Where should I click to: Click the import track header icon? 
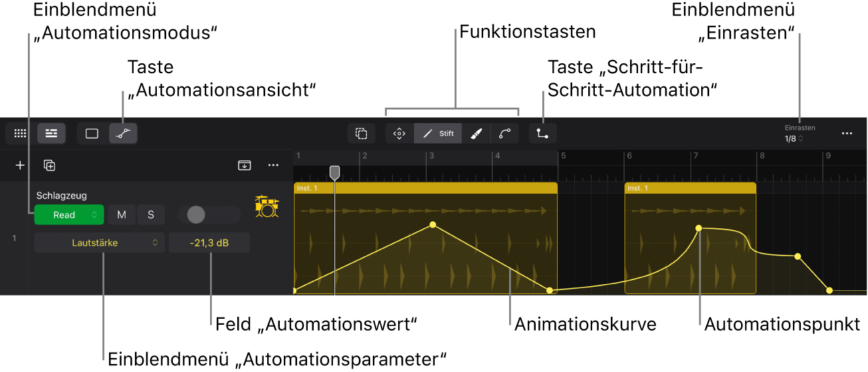point(245,165)
